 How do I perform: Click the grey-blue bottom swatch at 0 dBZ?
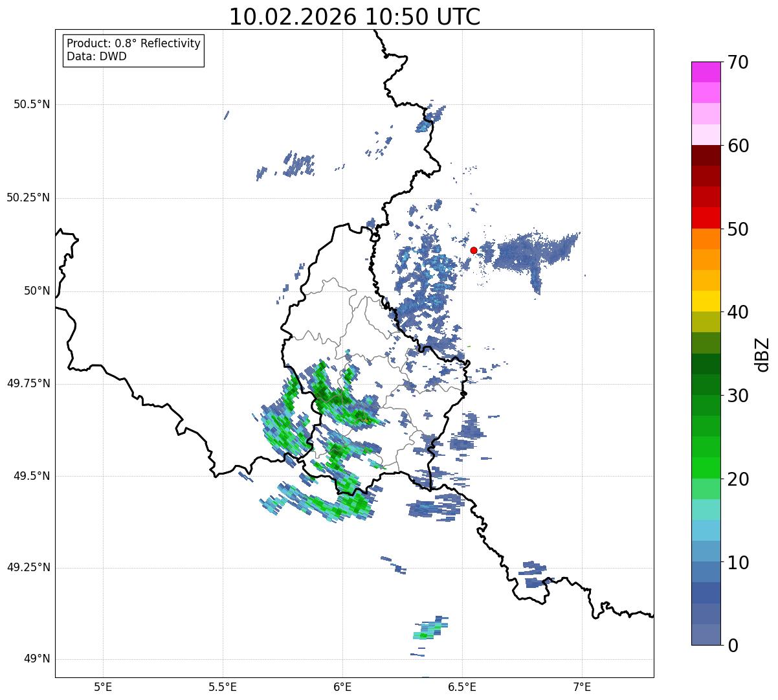coord(706,635)
